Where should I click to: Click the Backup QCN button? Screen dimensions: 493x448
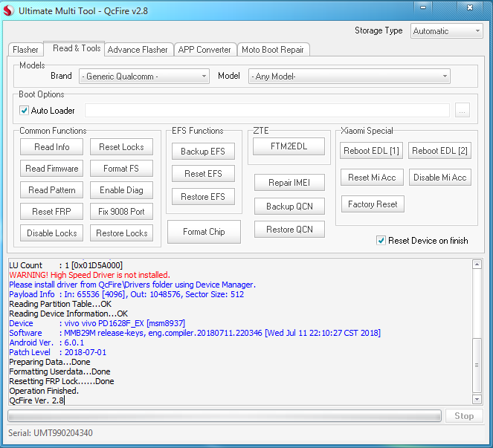(289, 206)
